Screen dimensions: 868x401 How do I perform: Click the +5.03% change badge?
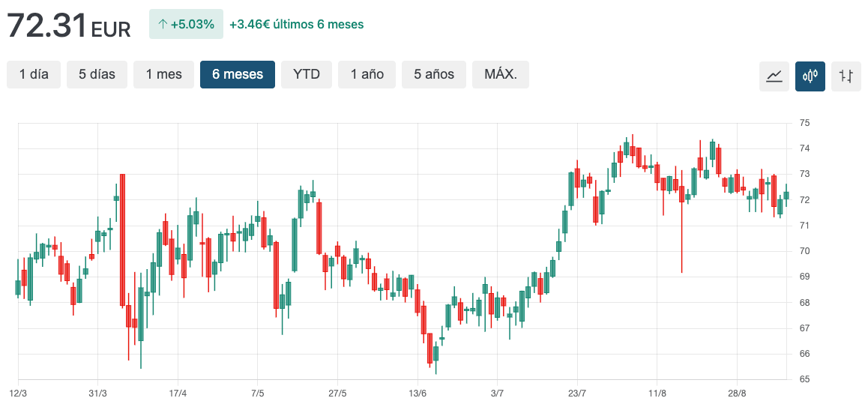tap(186, 24)
